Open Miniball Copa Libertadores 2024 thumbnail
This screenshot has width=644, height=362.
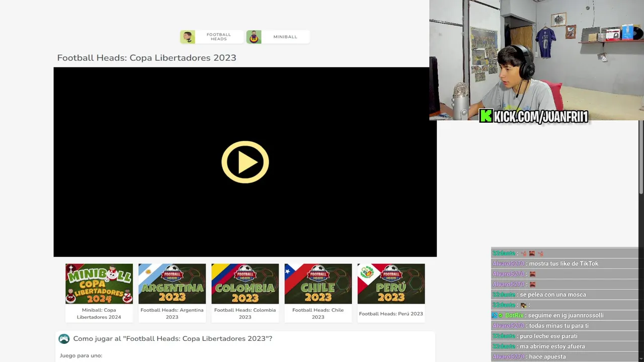[x=99, y=284]
